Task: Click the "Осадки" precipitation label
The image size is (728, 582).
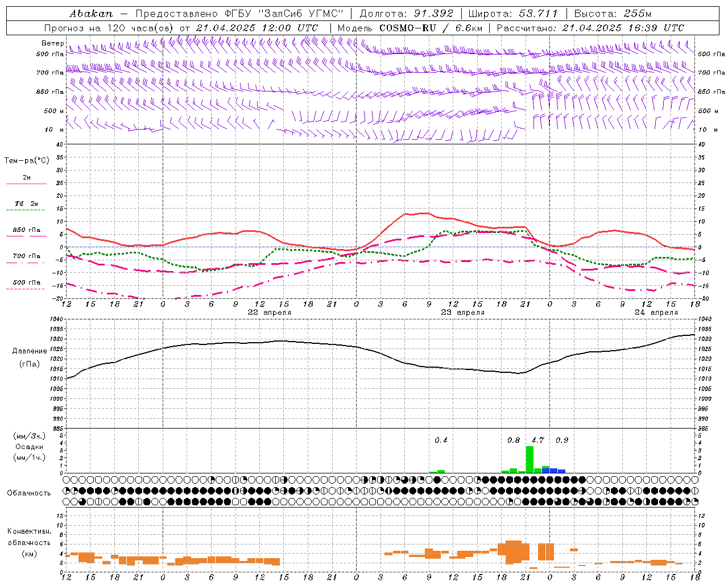Action: (30, 447)
